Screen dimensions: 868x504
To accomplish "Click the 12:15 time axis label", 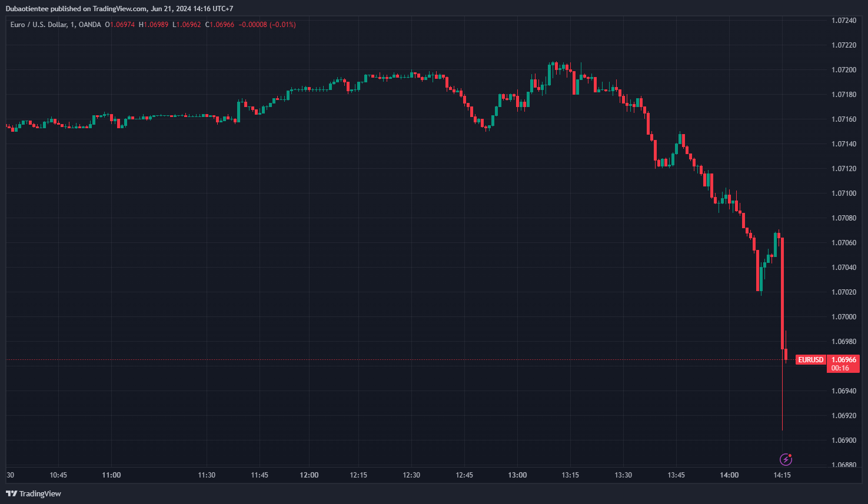I will click(x=358, y=475).
